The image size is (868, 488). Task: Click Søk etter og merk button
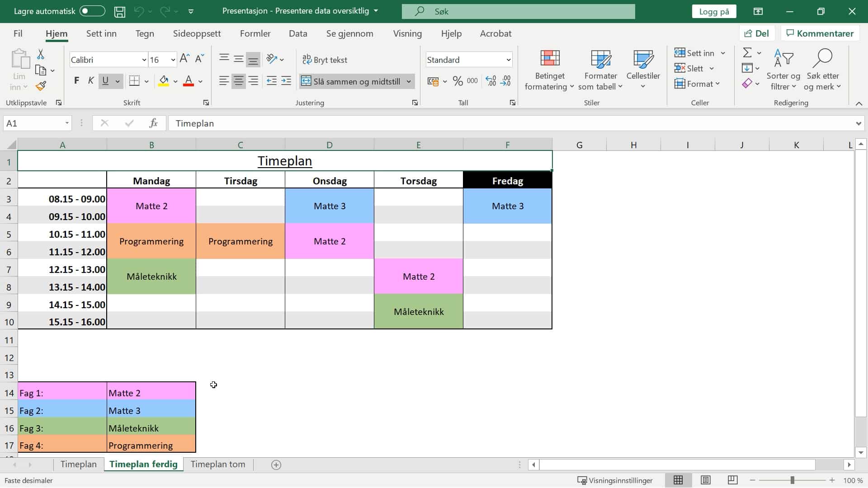822,70
